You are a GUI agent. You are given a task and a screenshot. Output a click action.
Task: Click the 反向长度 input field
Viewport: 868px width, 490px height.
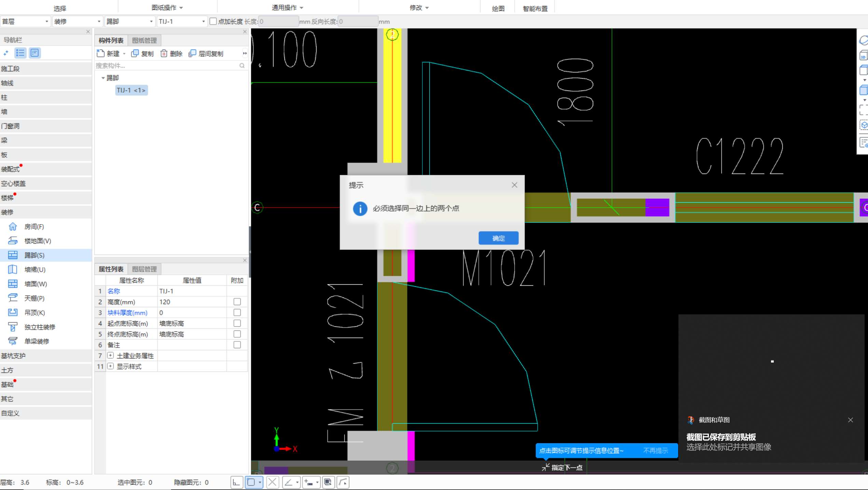[x=358, y=22]
